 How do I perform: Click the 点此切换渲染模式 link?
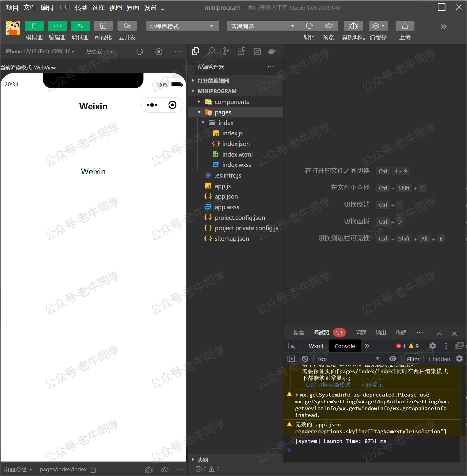[328, 385]
